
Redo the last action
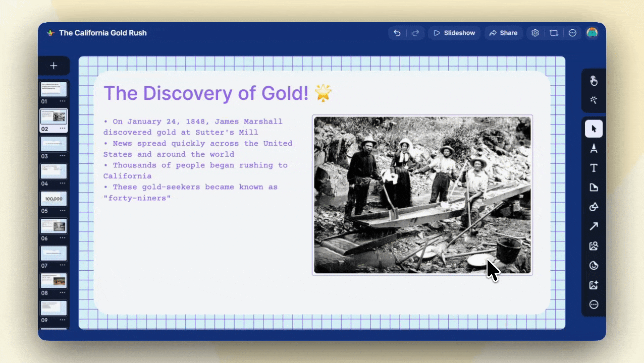pyautogui.click(x=415, y=33)
